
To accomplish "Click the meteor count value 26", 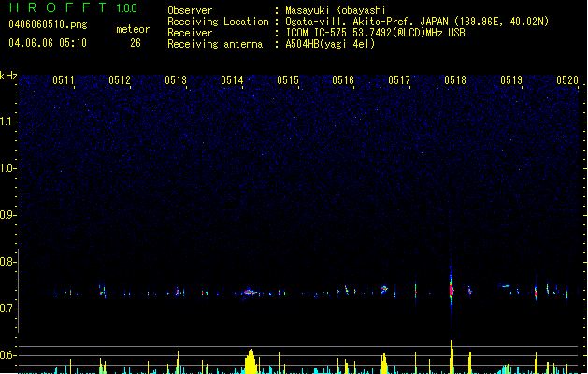I will (x=136, y=43).
